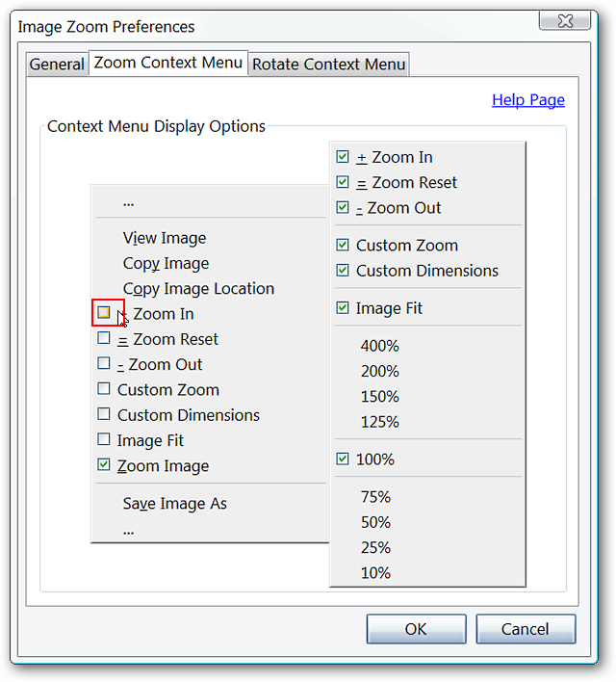Enable Custom Zoom checkbox in main context menu

[x=103, y=388]
